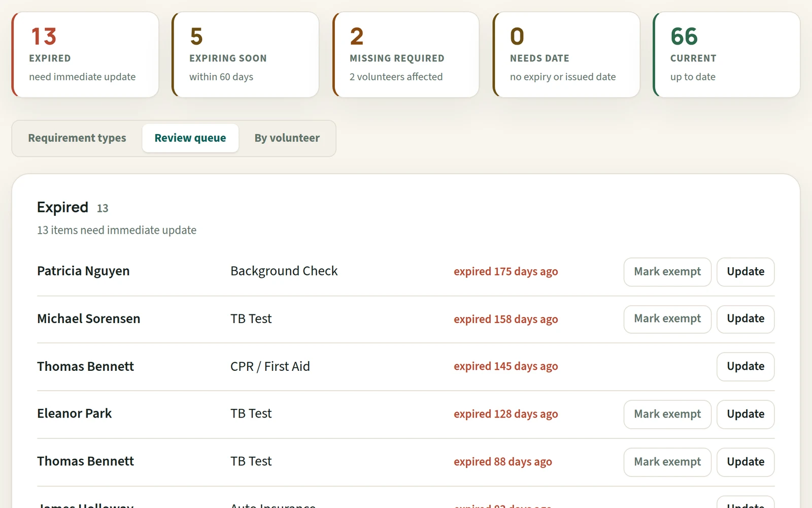Update Michael Sorensen's TB Test
This screenshot has width=812, height=508.
[746, 319]
